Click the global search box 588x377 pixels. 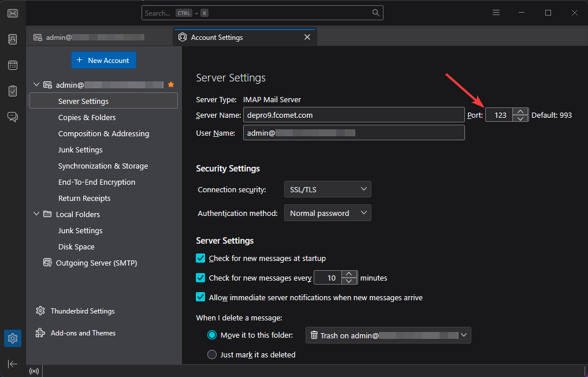coord(262,13)
